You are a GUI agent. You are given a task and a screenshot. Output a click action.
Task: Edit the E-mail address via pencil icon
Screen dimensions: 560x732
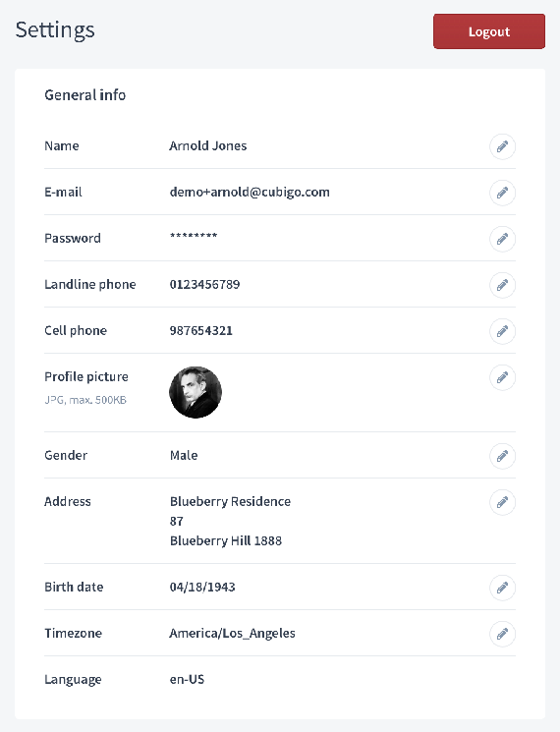tap(502, 193)
